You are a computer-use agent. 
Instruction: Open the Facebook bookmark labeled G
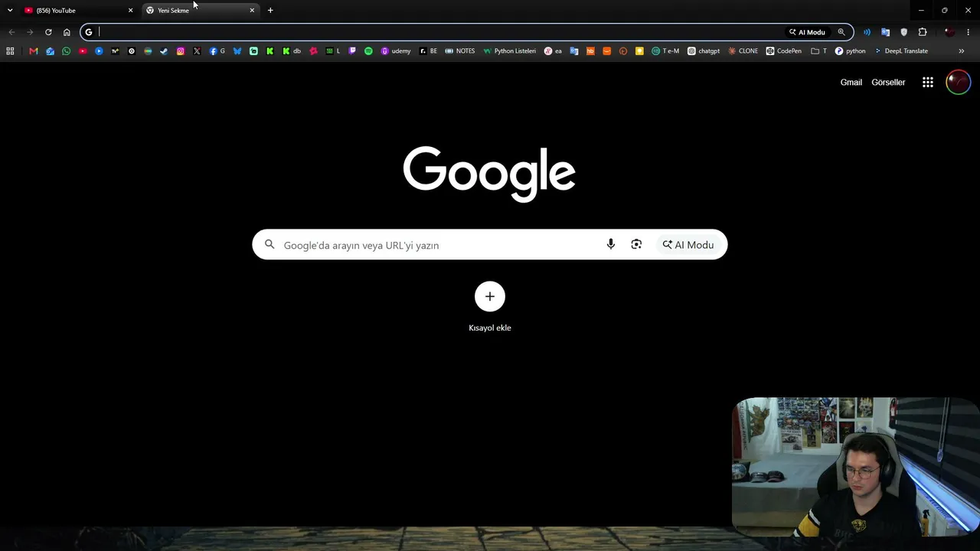pyautogui.click(x=217, y=51)
